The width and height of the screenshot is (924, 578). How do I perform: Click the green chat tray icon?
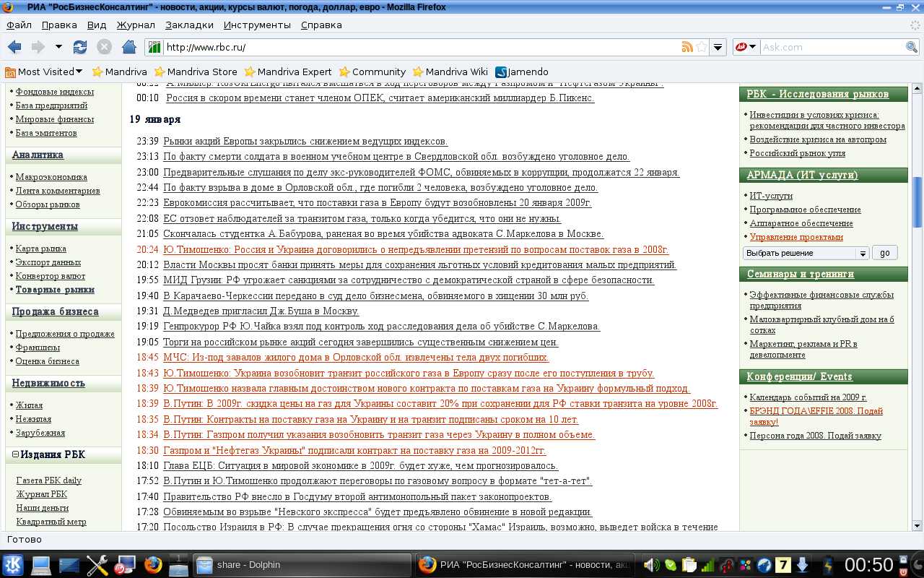671,565
